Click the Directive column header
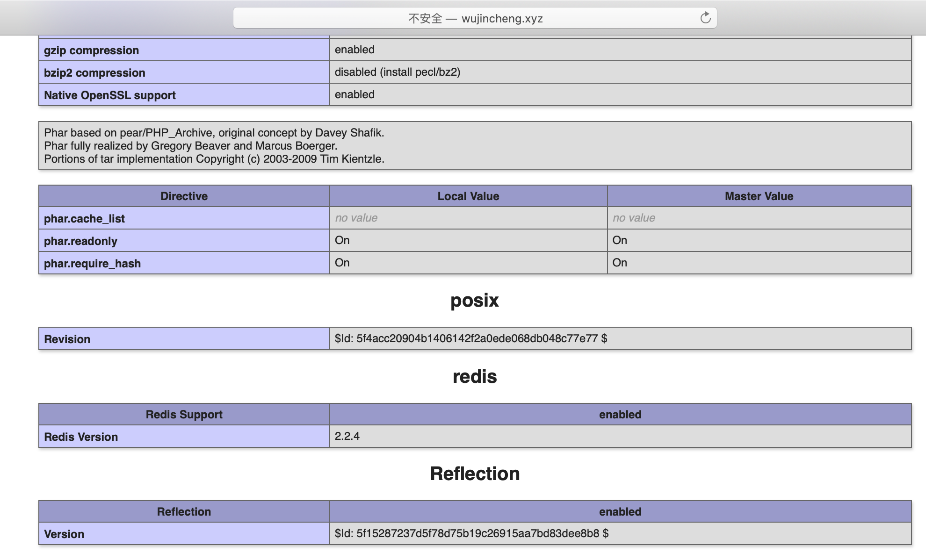Image resolution: width=926 pixels, height=560 pixels. [x=184, y=196]
